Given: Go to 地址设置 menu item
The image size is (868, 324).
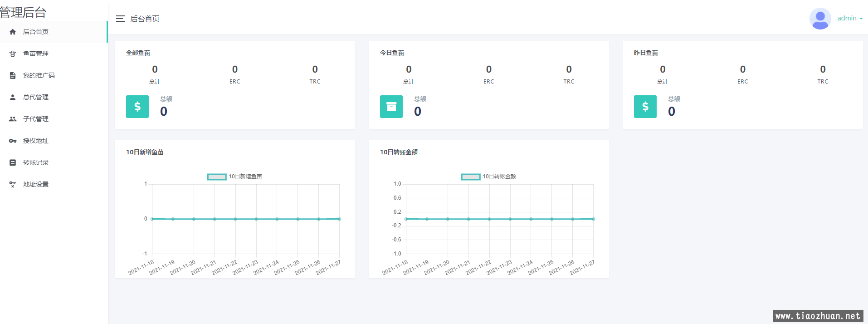Looking at the screenshot, I should point(54,184).
